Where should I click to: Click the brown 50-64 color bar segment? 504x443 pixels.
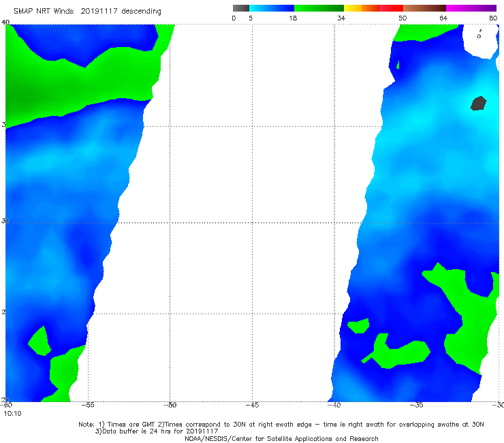pos(424,8)
